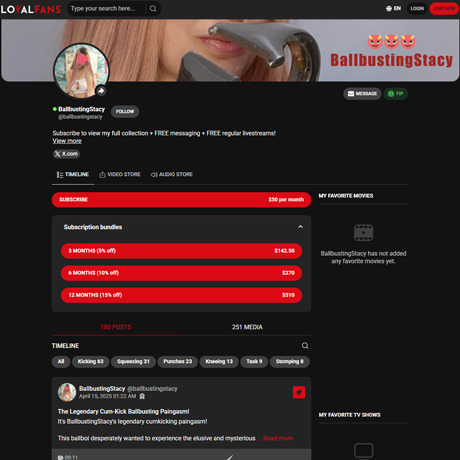Switch to the AUDIO STORE tab
This screenshot has height=460, width=460.
click(x=172, y=174)
